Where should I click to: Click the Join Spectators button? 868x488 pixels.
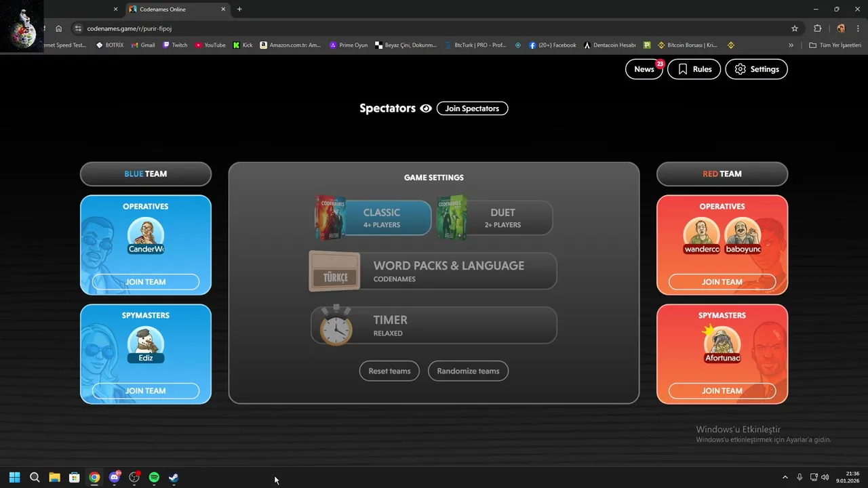(x=472, y=108)
